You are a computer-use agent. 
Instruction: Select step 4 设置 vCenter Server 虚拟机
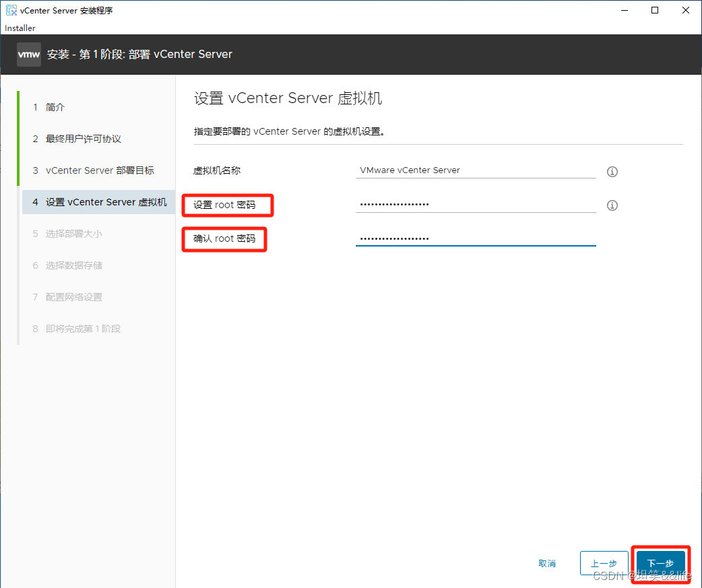coord(99,202)
